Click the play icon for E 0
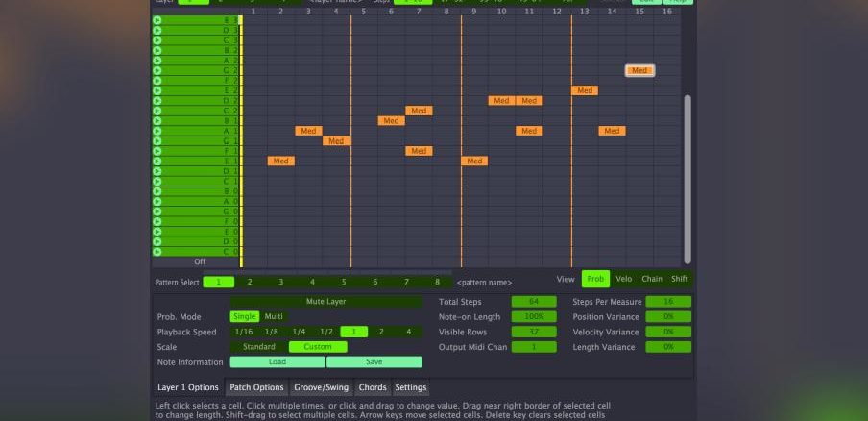This screenshot has width=868, height=421. (157, 231)
